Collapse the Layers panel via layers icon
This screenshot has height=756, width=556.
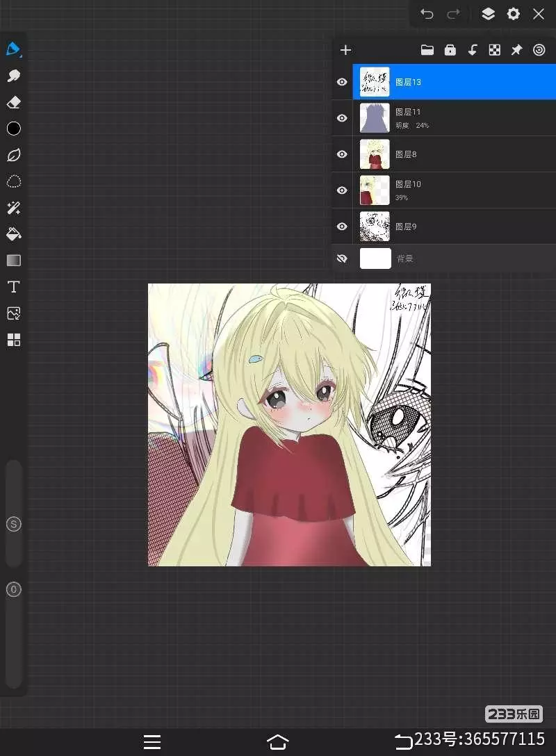[488, 14]
